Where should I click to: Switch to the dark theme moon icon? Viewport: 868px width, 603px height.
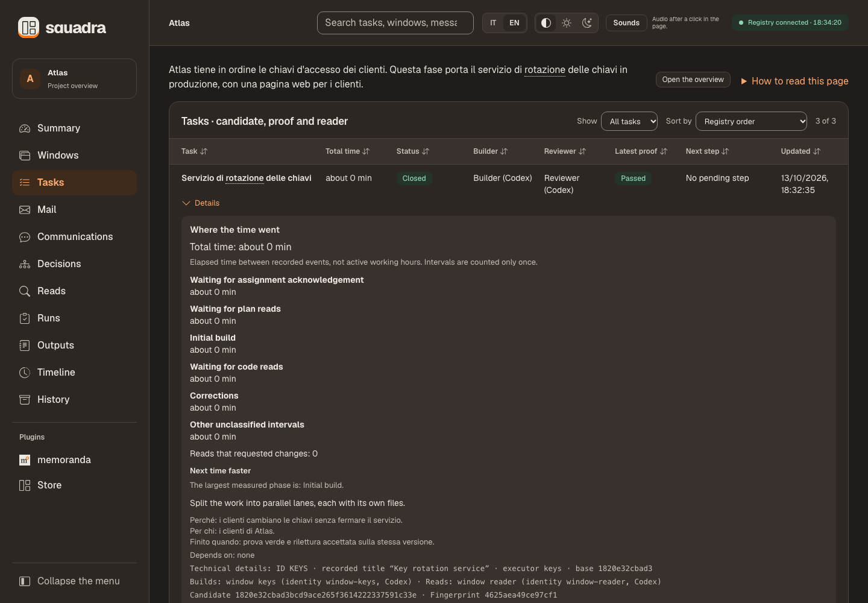[587, 23]
